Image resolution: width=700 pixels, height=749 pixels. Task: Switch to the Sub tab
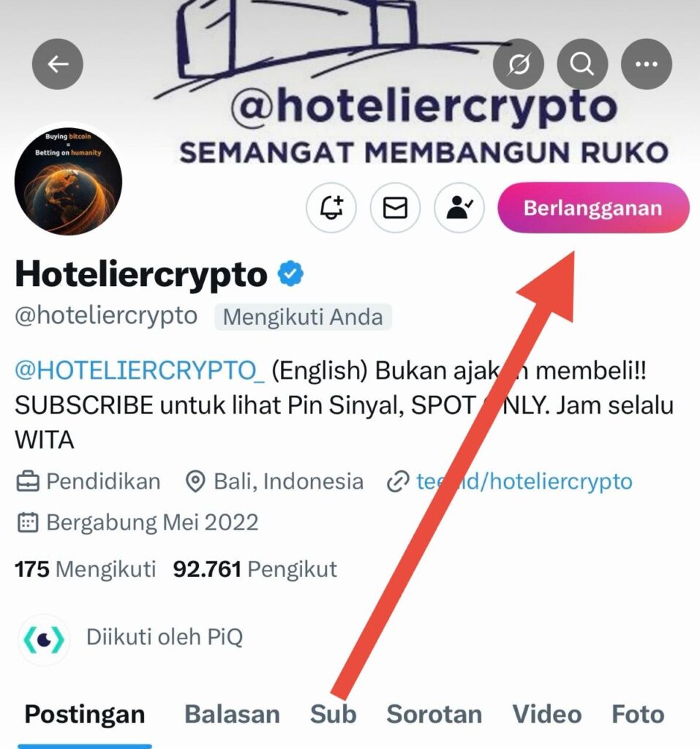pos(333,714)
